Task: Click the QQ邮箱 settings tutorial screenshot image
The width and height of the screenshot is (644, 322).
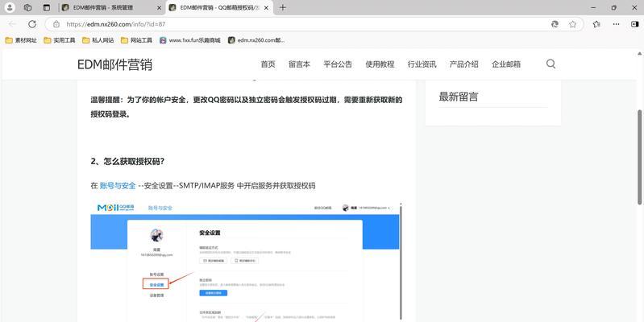Action: (x=245, y=260)
